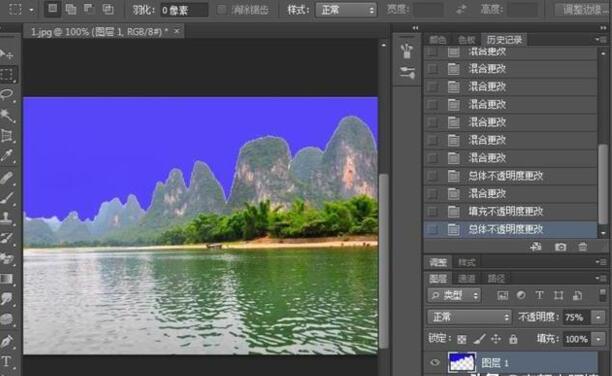The width and height of the screenshot is (612, 376).
Task: Switch to the 路径 paths tab
Action: point(496,278)
